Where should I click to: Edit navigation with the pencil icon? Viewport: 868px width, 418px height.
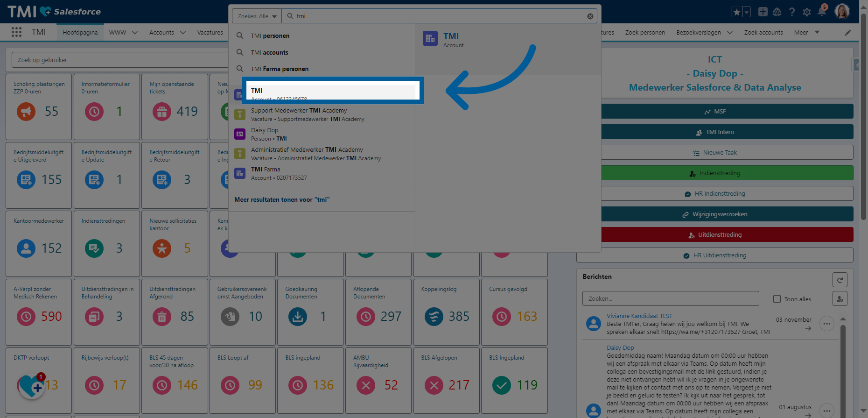848,32
